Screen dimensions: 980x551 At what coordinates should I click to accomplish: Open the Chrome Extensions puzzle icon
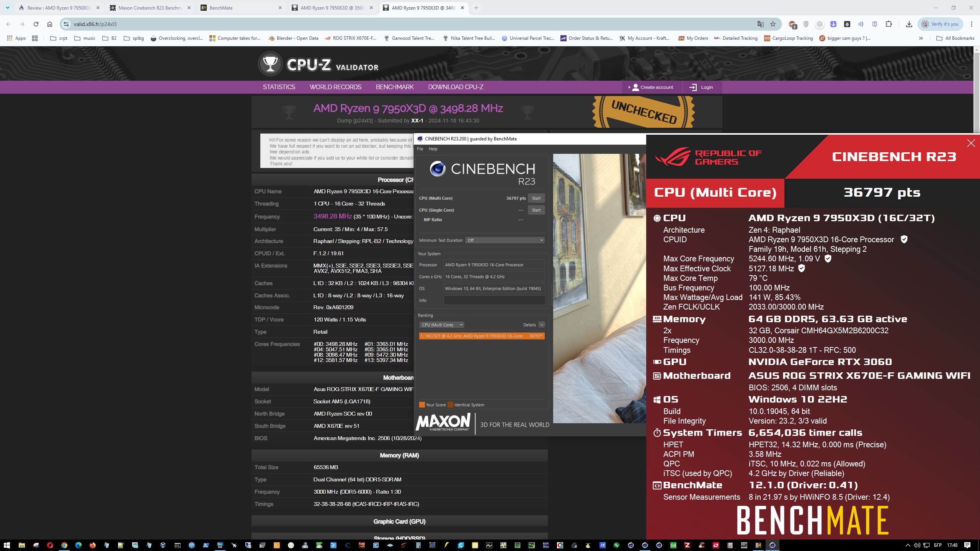pyautogui.click(x=889, y=24)
